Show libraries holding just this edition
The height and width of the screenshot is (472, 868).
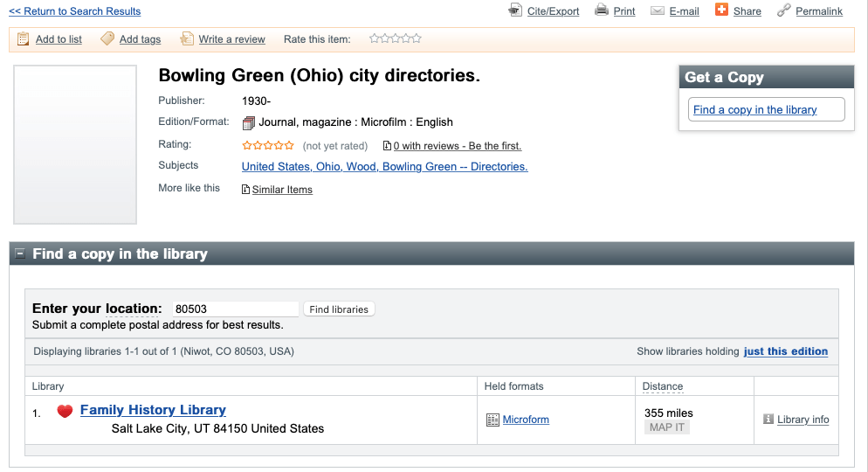click(x=785, y=351)
